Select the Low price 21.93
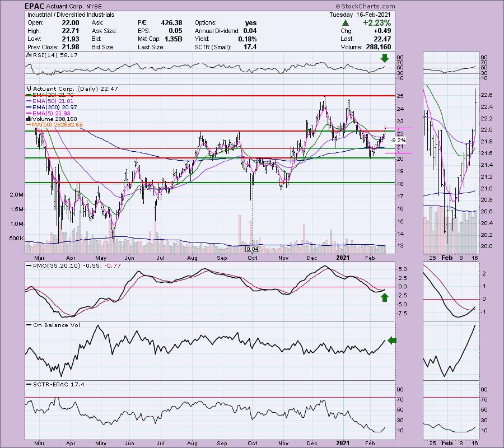This screenshot has width=504, height=448. point(71,39)
